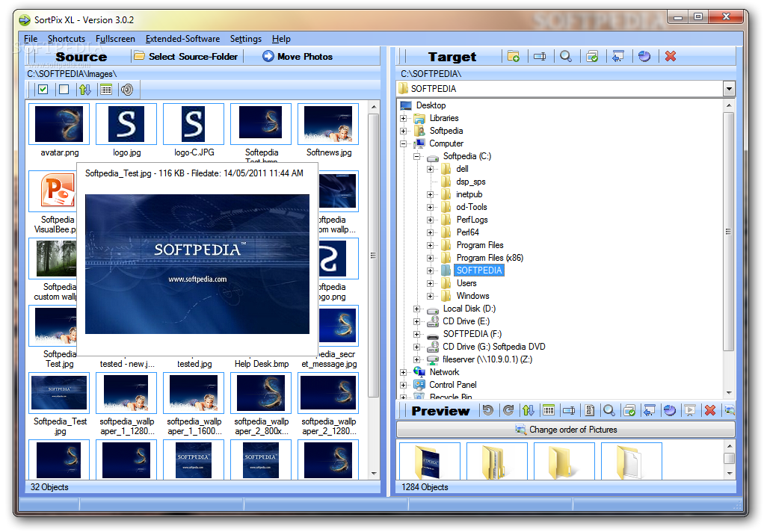Expand the Windows folder node

pyautogui.click(x=431, y=296)
